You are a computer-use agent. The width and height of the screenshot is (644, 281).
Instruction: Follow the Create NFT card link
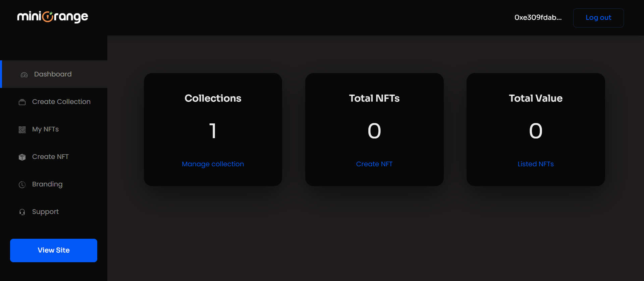point(374,164)
